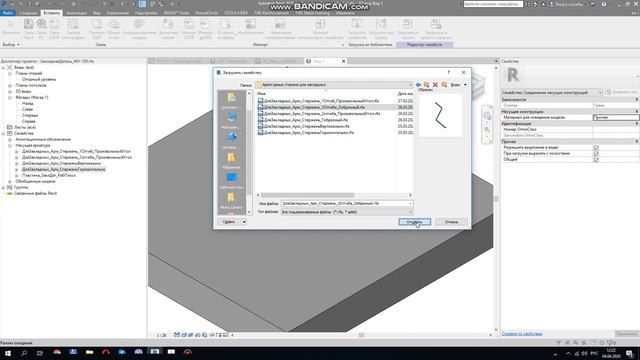Viewport: 640px width, 360px height.
Task: Open the Файл ribbon tab
Action: click(7, 13)
